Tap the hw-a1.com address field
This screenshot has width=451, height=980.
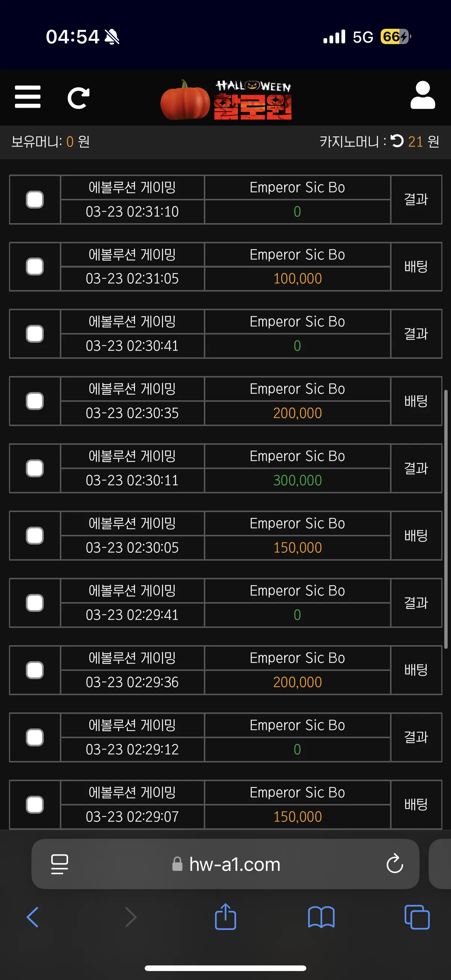(x=225, y=864)
